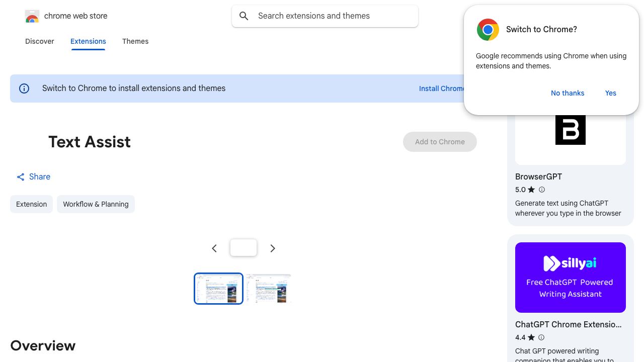
Task: Click the Install Chrome link
Action: [x=442, y=88]
